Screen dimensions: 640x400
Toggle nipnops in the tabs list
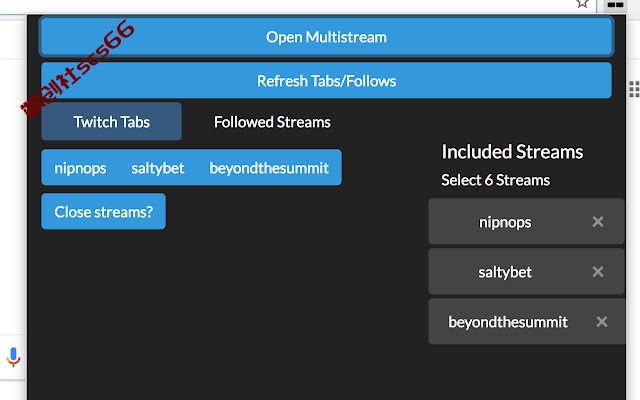point(80,168)
